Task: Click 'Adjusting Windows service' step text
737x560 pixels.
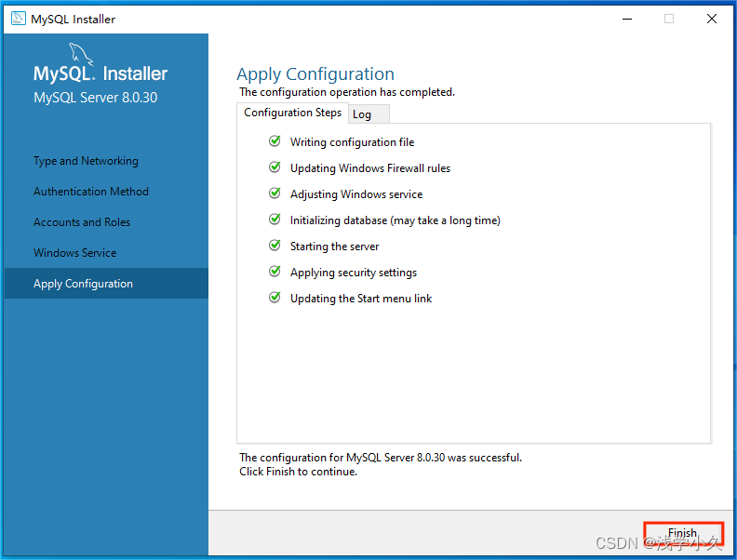Action: [x=356, y=194]
